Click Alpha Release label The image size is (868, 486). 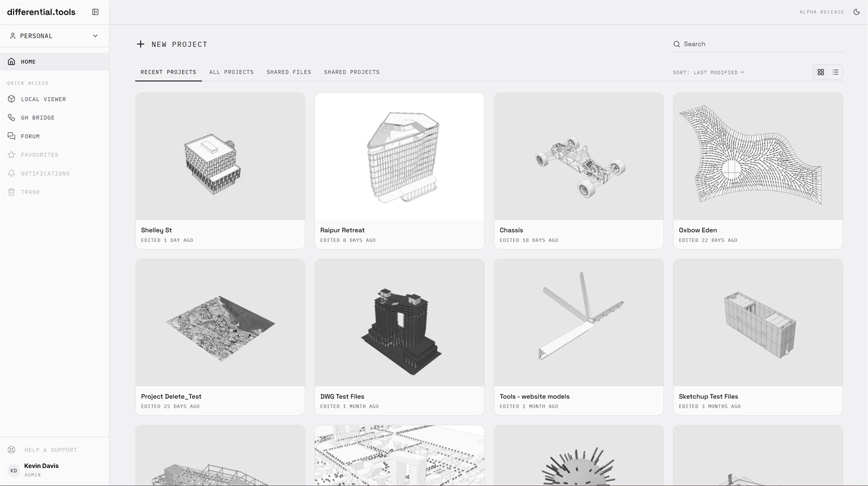point(821,12)
